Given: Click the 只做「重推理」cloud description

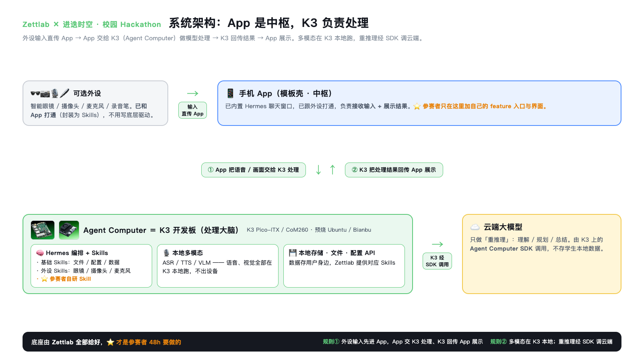Looking at the screenshot, I should click(x=537, y=244).
